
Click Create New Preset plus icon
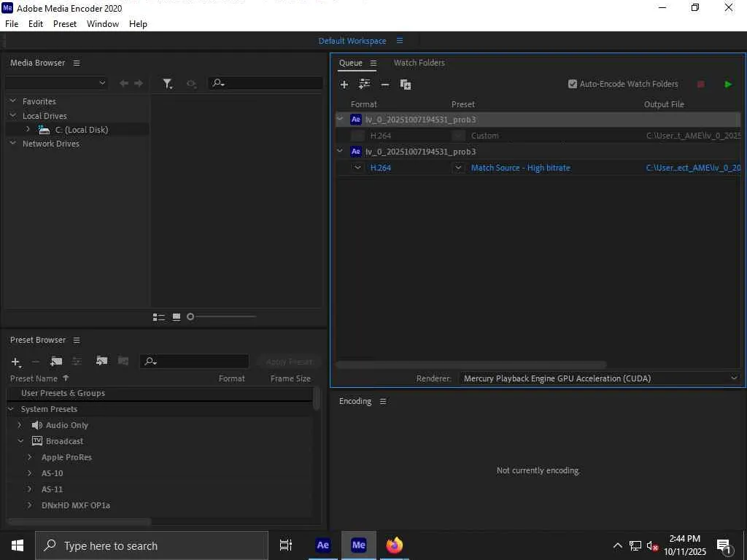pos(16,362)
